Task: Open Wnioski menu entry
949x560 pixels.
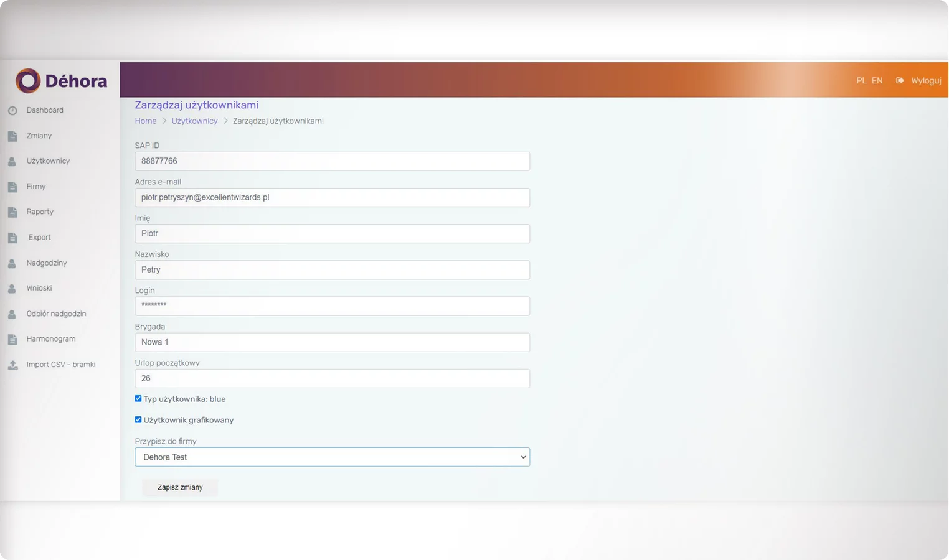Action: pyautogui.click(x=39, y=288)
